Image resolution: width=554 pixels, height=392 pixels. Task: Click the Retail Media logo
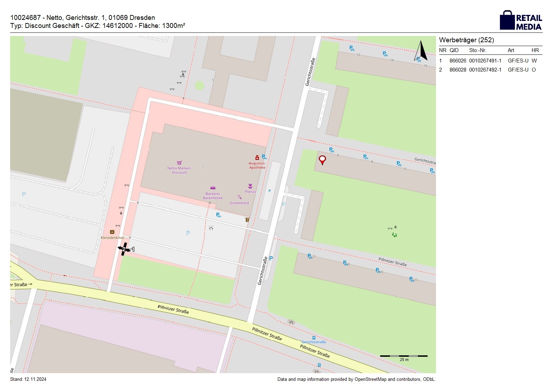coord(520,20)
